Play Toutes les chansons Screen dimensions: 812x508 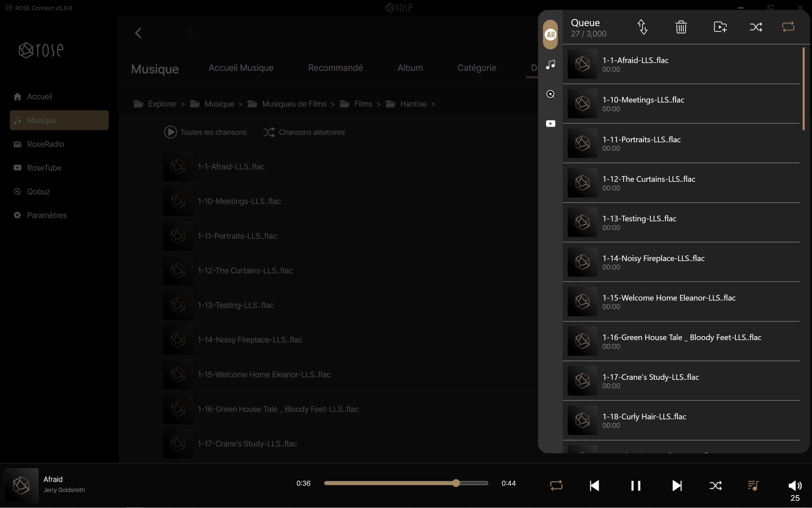pos(205,132)
